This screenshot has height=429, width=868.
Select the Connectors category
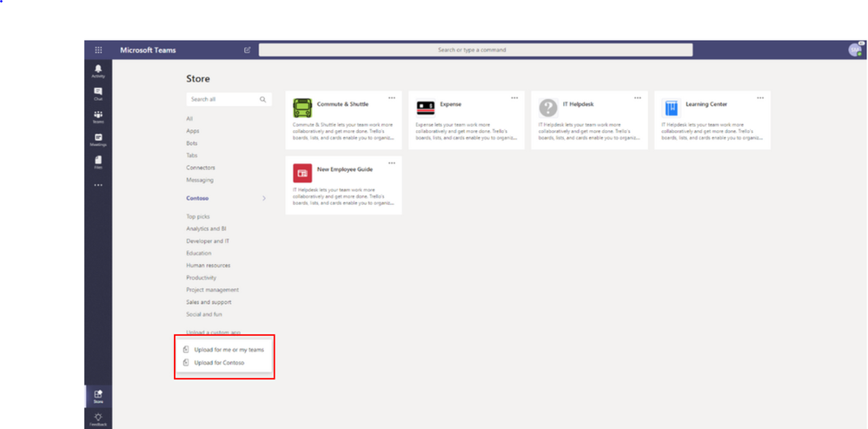tap(201, 168)
